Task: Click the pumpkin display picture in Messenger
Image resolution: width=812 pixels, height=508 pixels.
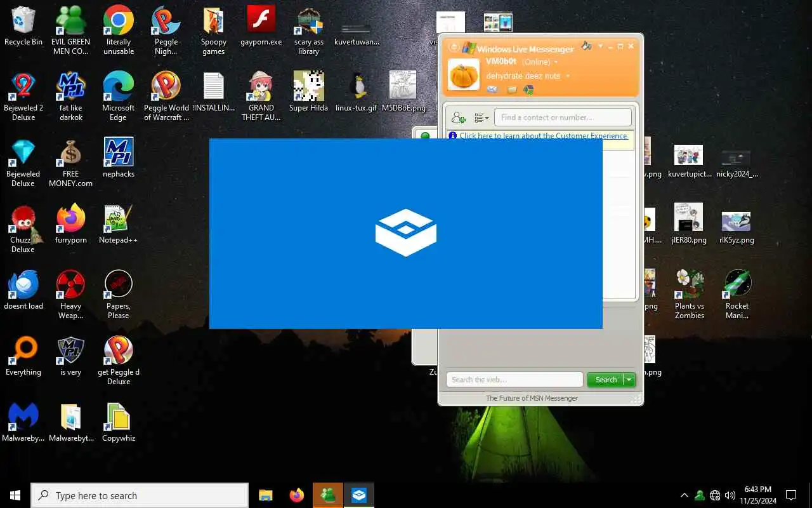Action: click(464, 75)
